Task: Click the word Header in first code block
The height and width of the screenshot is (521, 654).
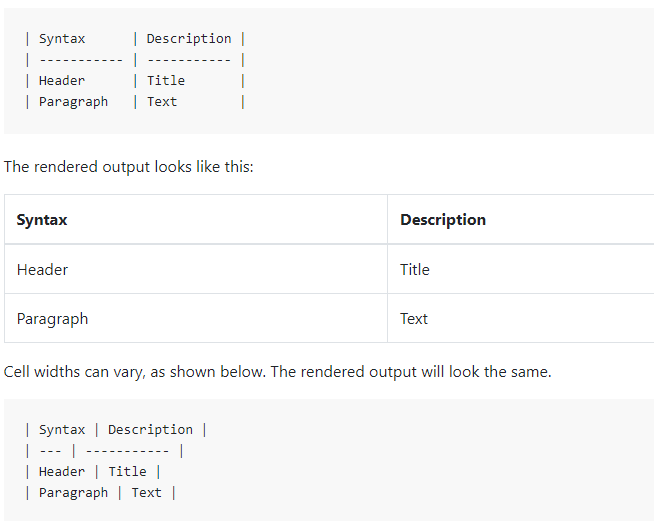Action: point(62,81)
